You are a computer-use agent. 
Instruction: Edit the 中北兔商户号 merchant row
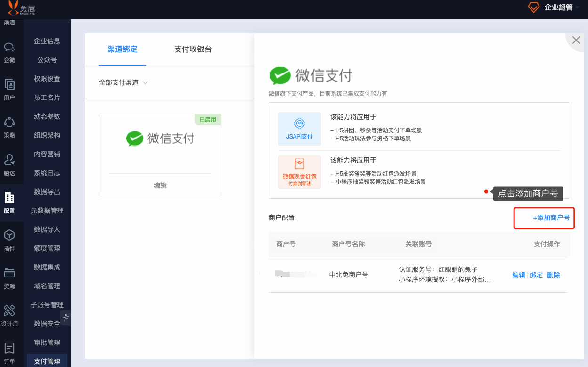[x=519, y=275]
